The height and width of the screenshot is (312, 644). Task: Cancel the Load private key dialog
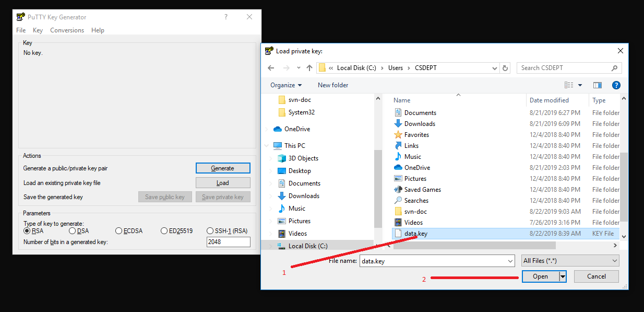click(597, 276)
